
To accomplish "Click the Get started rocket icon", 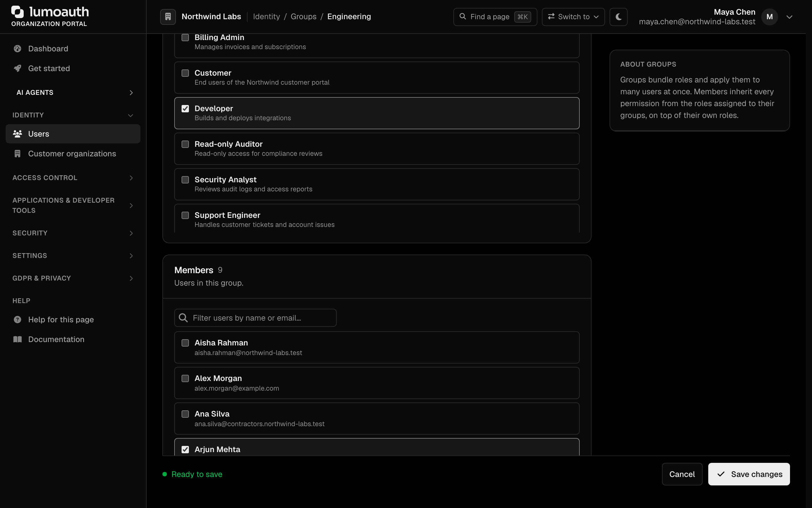I will 17,69.
